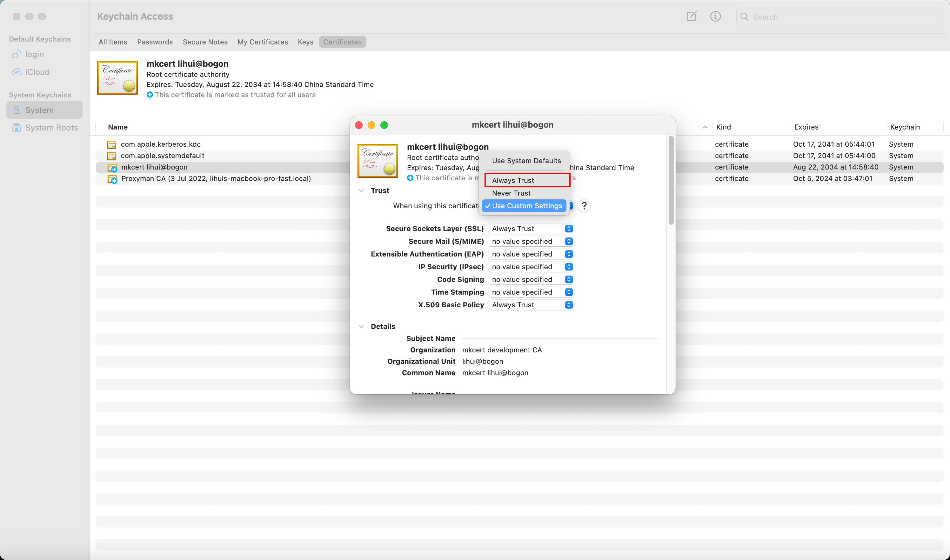Open Secure Sockets Layer (SSL) trust dropdown
This screenshot has width=950, height=560.
tap(531, 229)
